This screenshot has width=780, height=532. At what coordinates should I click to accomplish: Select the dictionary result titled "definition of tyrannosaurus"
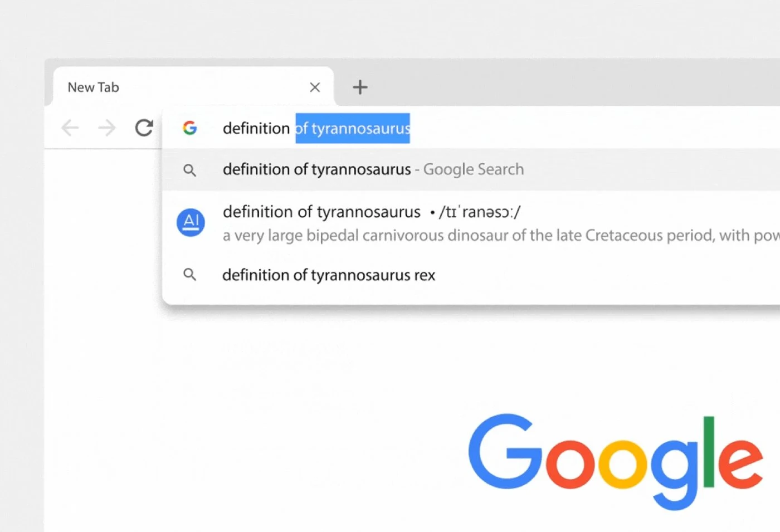click(321, 212)
